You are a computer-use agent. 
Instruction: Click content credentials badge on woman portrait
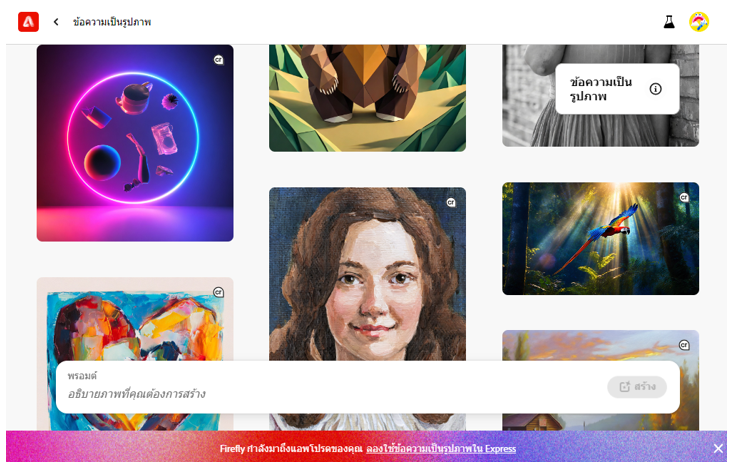(x=451, y=202)
